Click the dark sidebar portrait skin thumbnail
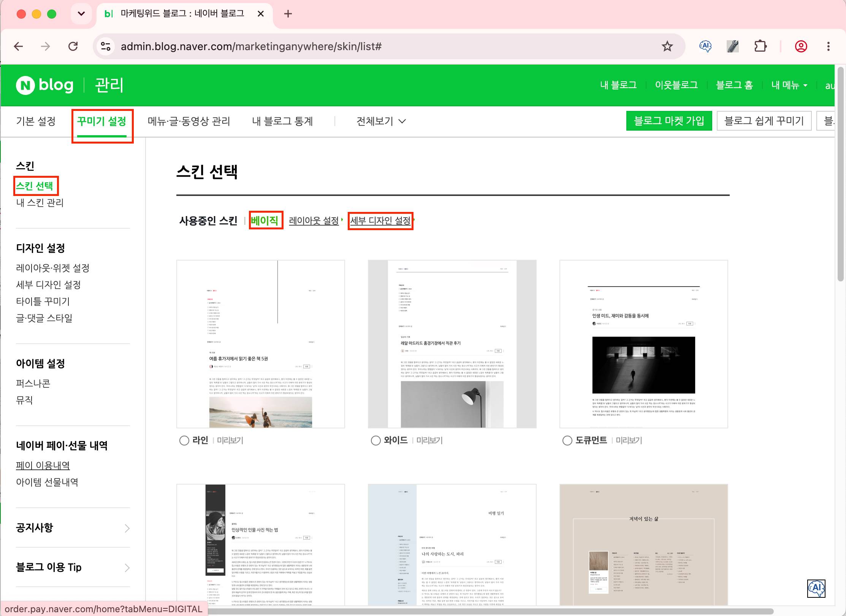The width and height of the screenshot is (846, 616). (261, 545)
